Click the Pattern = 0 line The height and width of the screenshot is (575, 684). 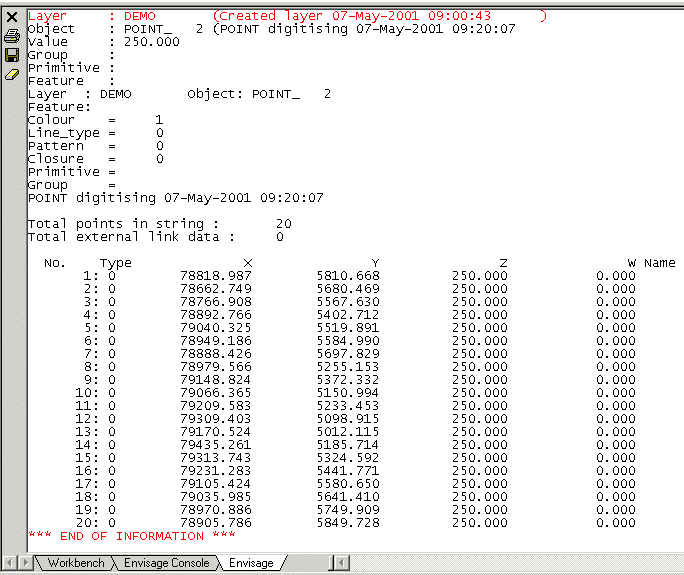click(x=96, y=146)
